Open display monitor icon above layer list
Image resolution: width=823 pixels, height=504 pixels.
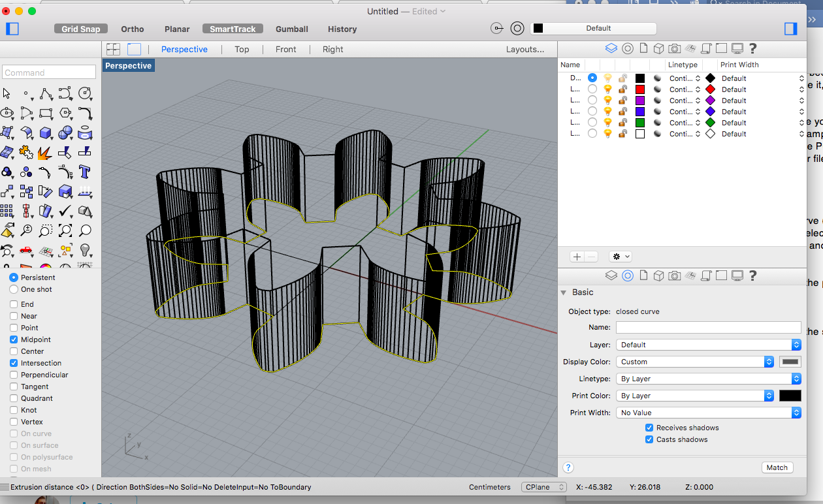tap(737, 48)
